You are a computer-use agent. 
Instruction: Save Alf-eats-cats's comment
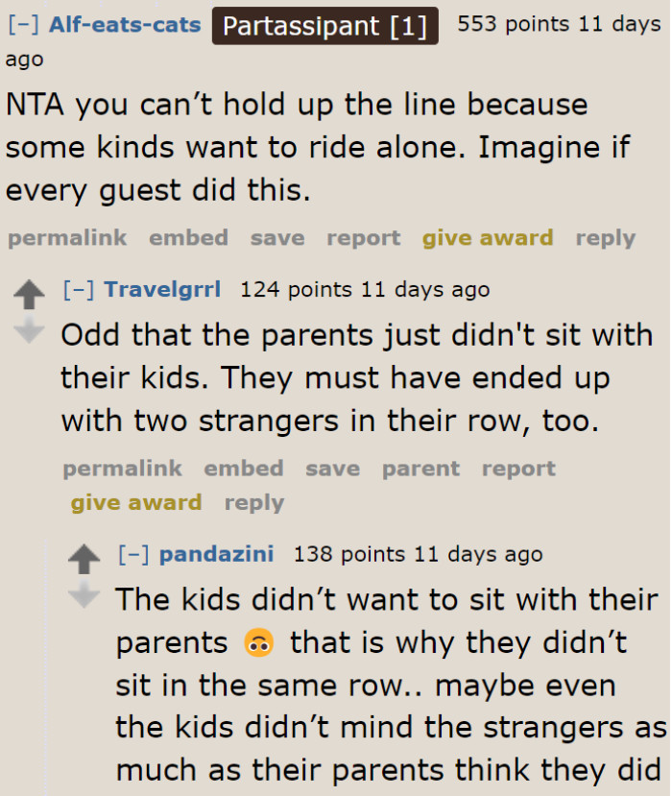pos(276,237)
